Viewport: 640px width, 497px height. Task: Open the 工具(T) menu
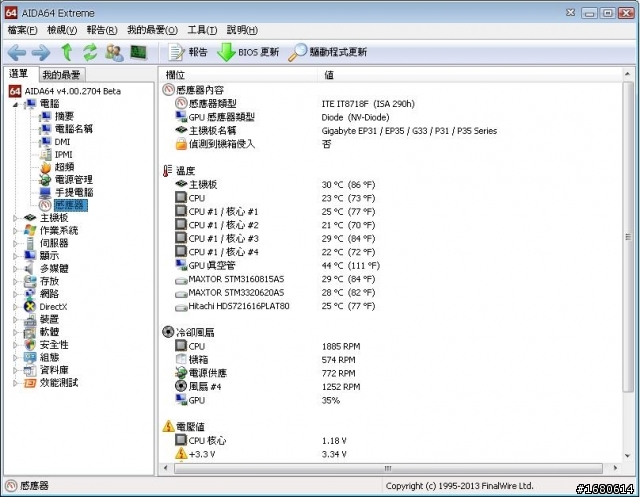pyautogui.click(x=202, y=30)
